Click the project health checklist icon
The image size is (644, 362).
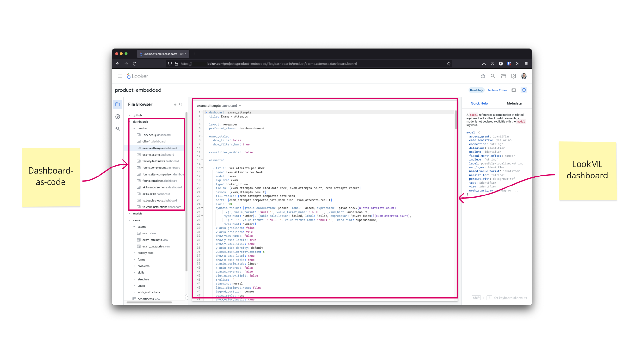pyautogui.click(x=514, y=90)
